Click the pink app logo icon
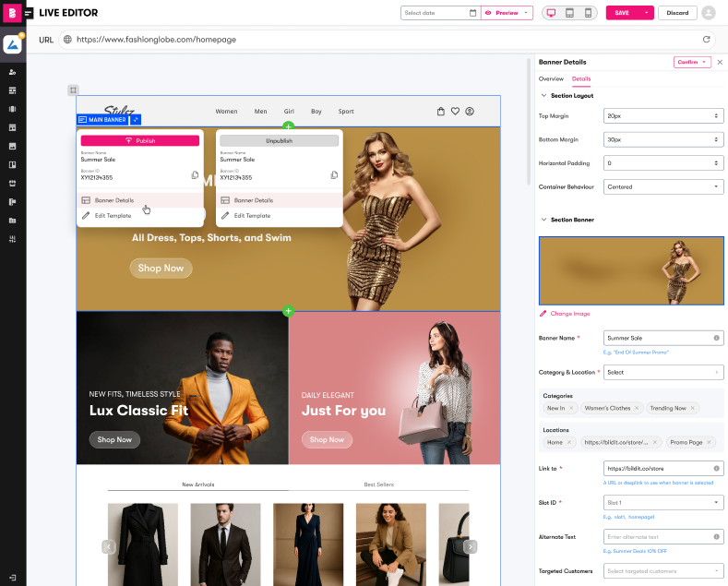Image resolution: width=728 pixels, height=586 pixels. click(x=12, y=13)
